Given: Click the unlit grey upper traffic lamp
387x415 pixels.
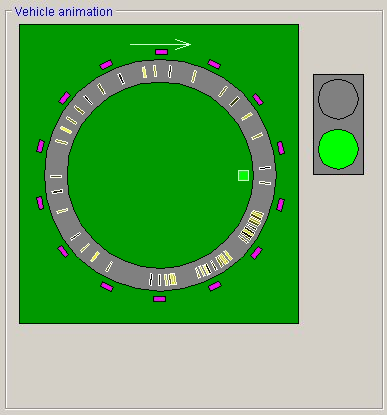Looking at the screenshot, I should click(338, 99).
